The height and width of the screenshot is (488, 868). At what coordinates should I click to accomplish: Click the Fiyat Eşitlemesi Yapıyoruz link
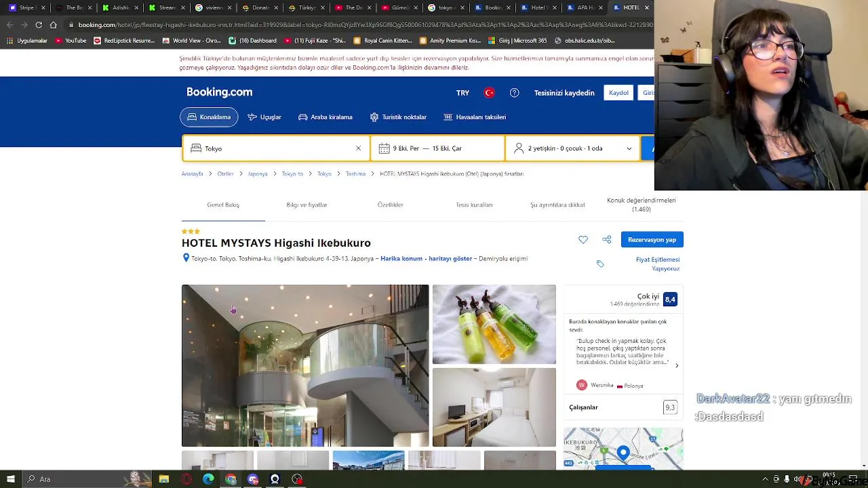658,264
